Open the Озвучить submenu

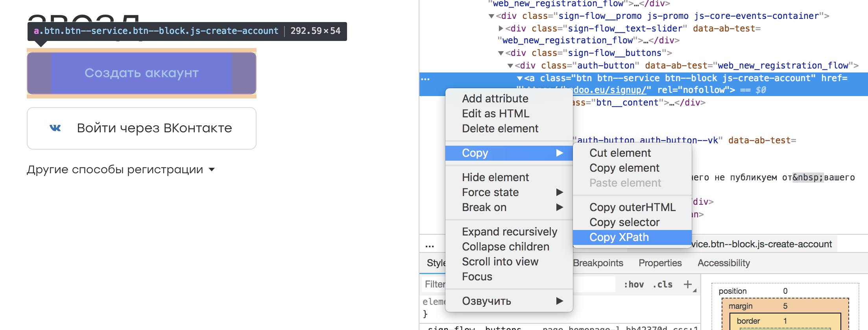tap(509, 301)
